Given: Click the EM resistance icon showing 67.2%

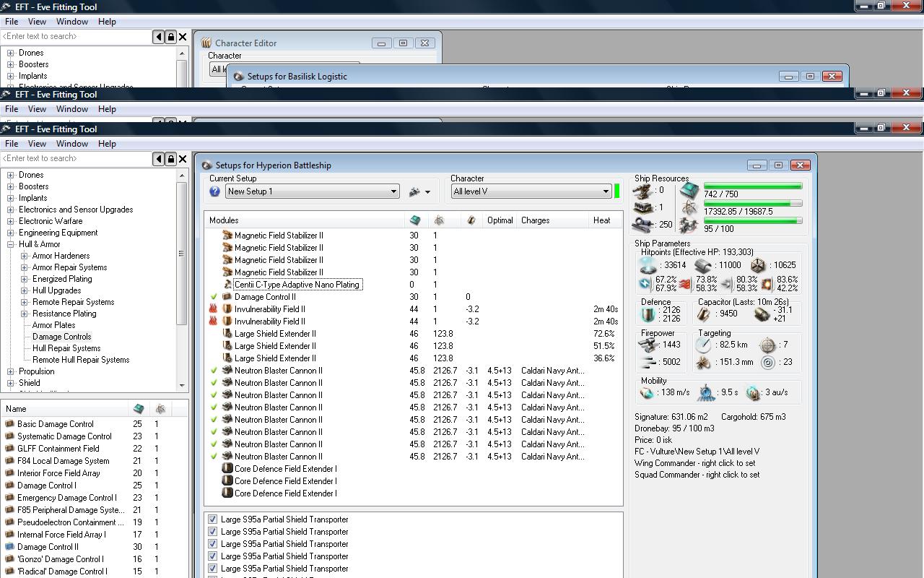Looking at the screenshot, I should pos(645,283).
